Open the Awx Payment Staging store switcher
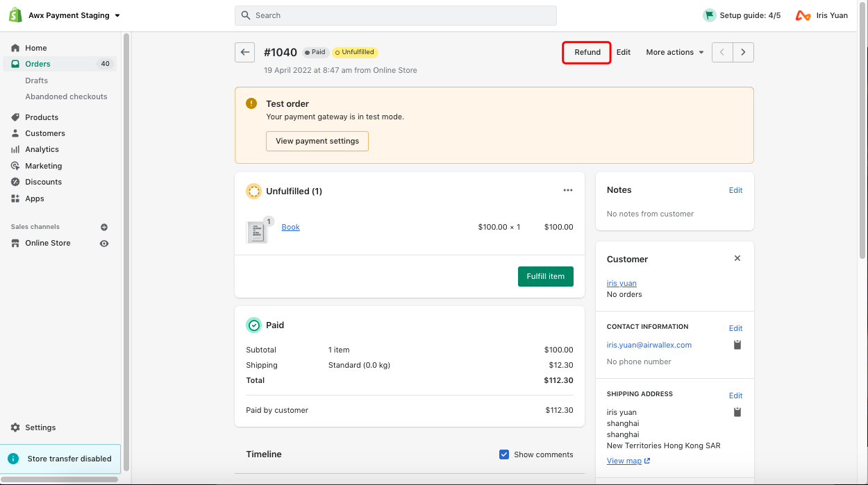 [73, 15]
